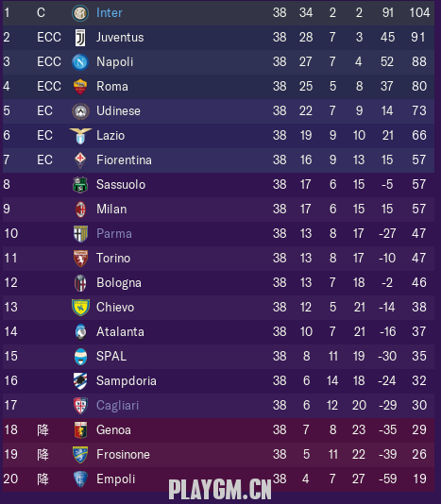Click the Parma club crest
This screenshot has width=441, height=504.
(80, 234)
